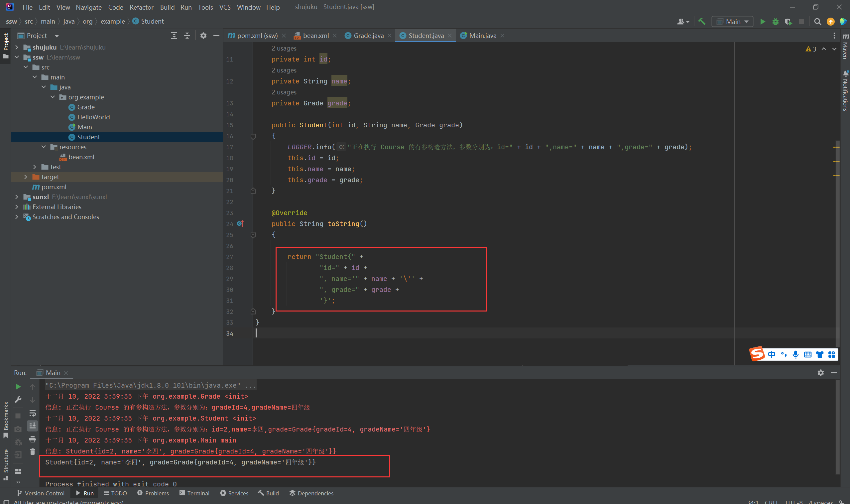Click the Search everywhere icon
Viewport: 850px width, 504px height.
(818, 22)
